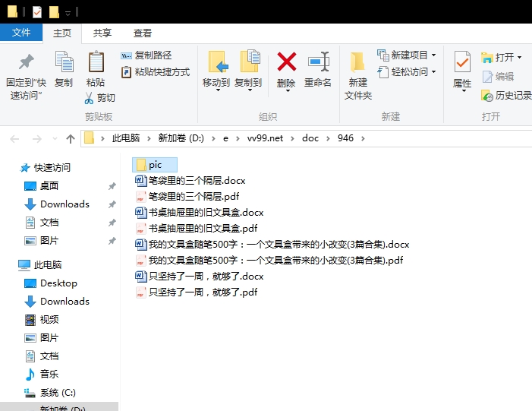
Task: Select 书桌抽屉里的旧文具盒.pdf file
Action: [197, 228]
